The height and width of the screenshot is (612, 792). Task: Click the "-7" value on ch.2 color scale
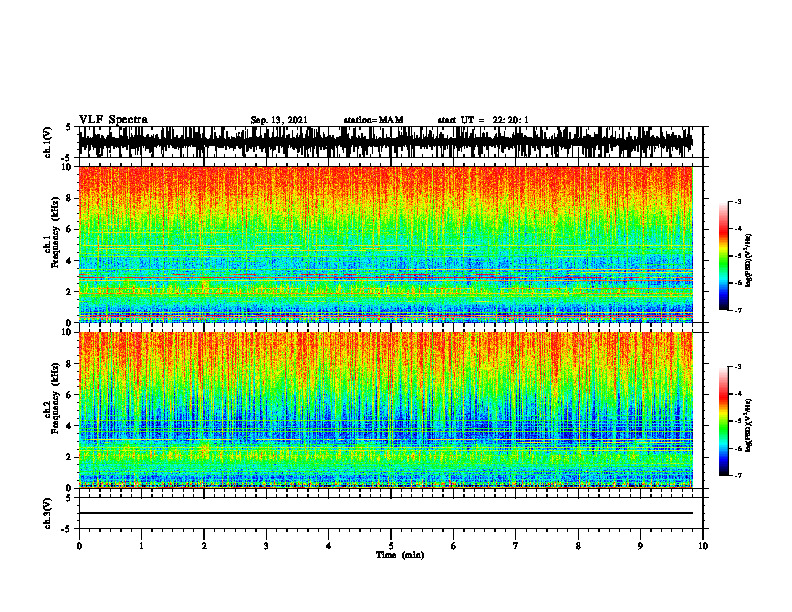[x=737, y=475]
